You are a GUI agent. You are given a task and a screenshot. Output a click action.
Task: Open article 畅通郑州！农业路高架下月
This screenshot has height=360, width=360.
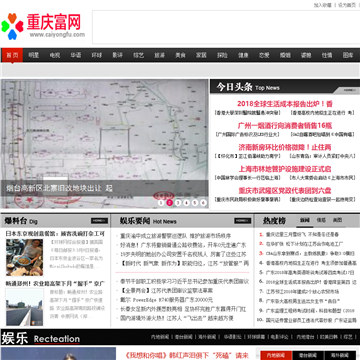[55, 283]
